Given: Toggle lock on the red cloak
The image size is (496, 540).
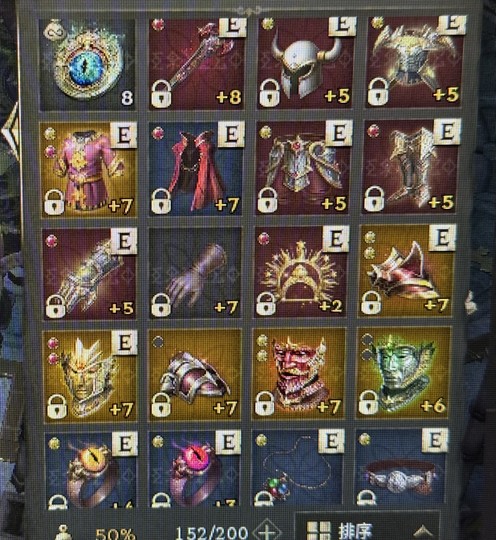Looking at the screenshot, I should coord(161,201).
